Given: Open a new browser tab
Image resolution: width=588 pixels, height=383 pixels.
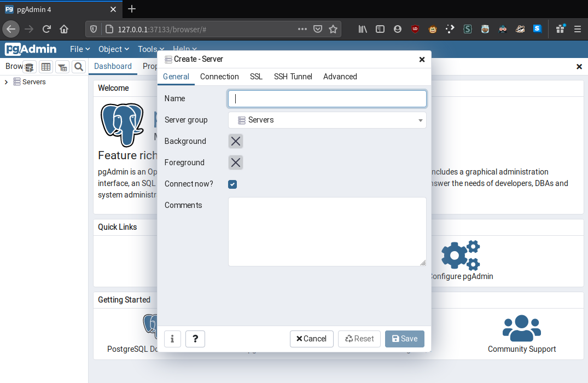Looking at the screenshot, I should click(x=132, y=9).
